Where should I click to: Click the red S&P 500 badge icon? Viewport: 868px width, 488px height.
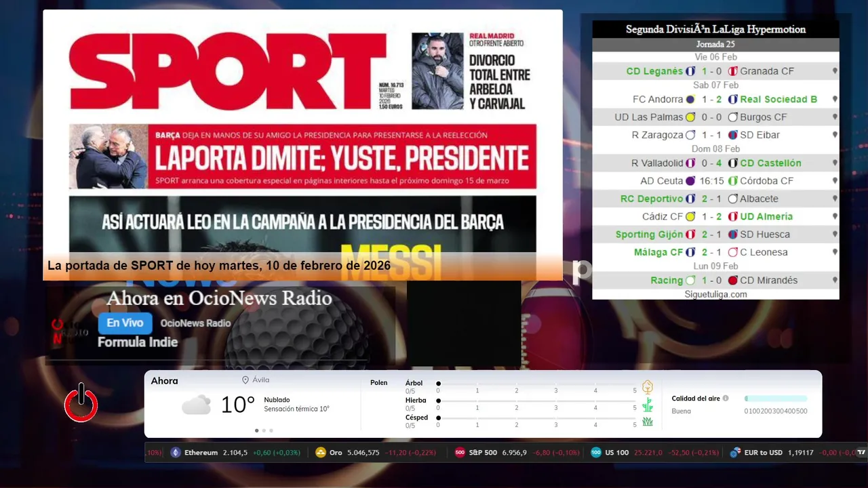point(460,453)
